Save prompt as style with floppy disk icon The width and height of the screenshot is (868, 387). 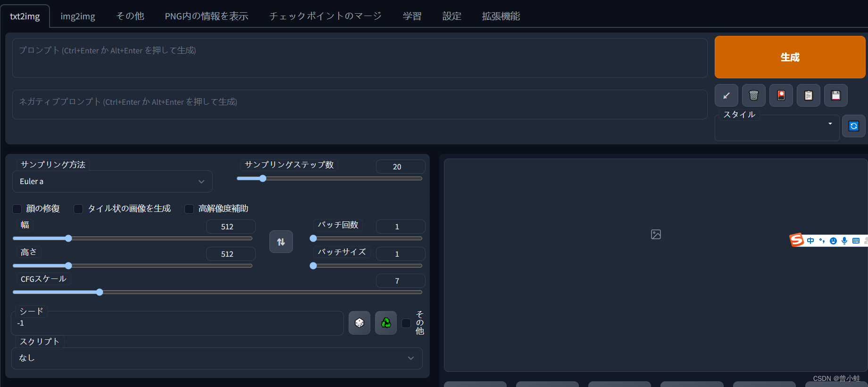click(x=836, y=95)
